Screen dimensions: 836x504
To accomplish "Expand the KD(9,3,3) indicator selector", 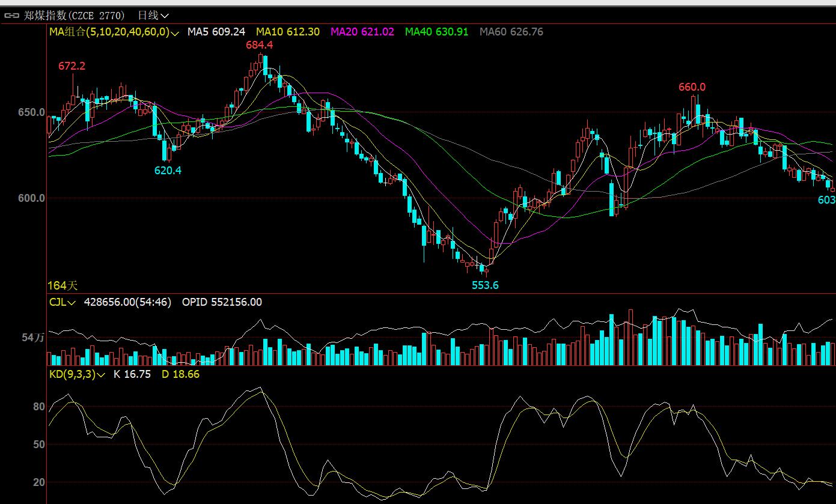I will tap(77, 374).
